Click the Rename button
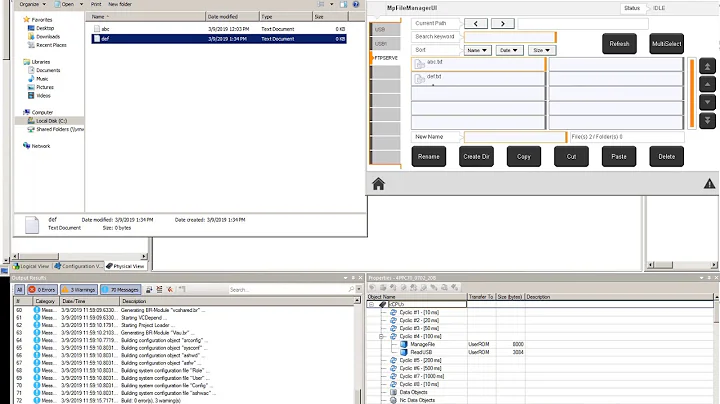The image size is (720, 404). point(428,157)
